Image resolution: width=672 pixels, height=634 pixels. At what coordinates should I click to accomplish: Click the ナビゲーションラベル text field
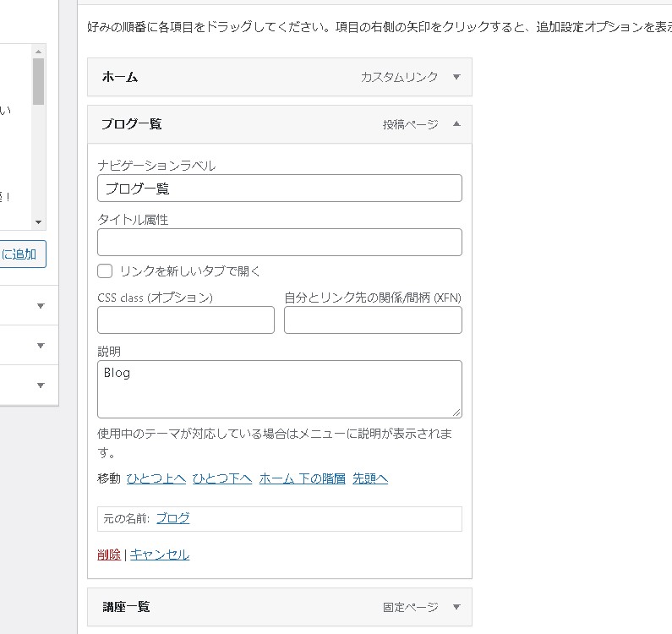coord(279,189)
